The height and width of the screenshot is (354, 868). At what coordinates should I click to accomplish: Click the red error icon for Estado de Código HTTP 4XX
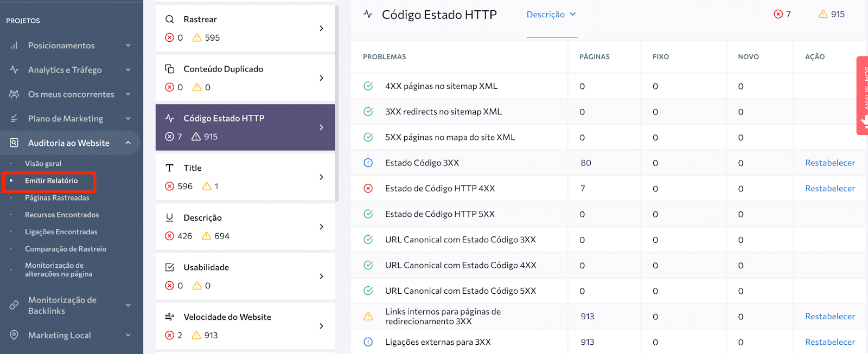pyautogui.click(x=368, y=189)
